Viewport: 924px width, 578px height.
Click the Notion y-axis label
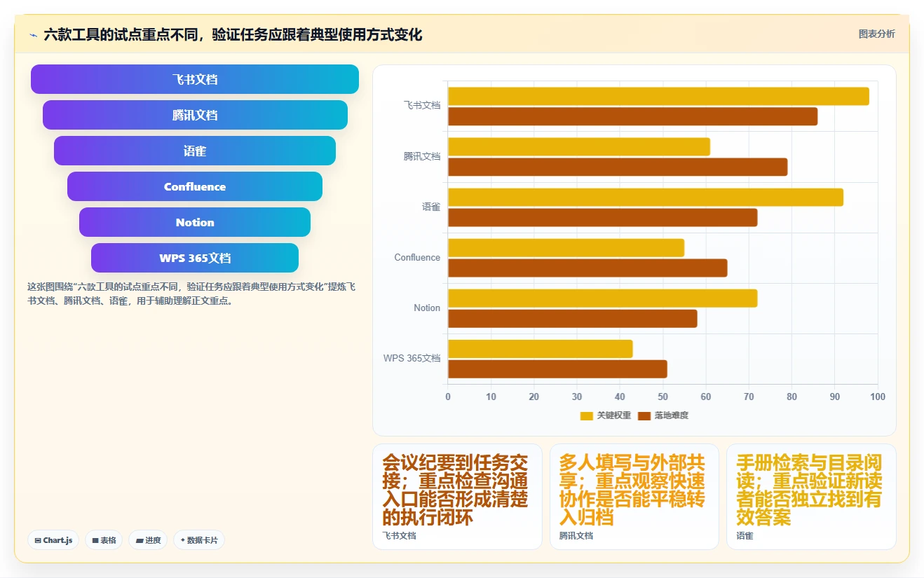427,308
